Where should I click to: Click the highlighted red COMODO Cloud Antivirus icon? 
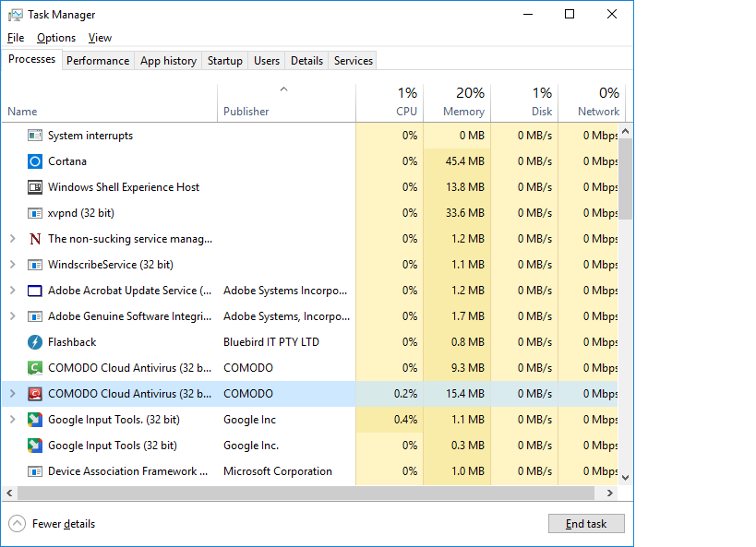point(35,394)
